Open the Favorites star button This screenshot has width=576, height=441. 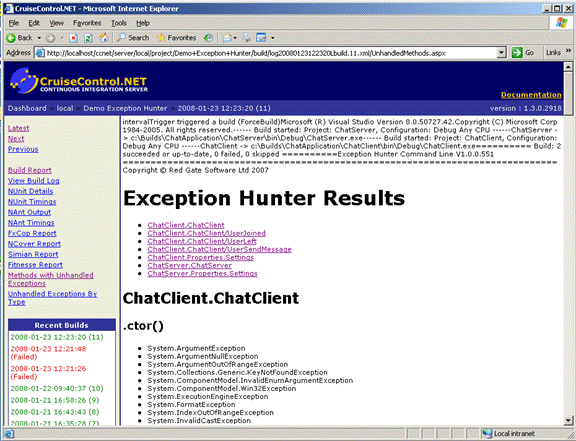(176, 37)
